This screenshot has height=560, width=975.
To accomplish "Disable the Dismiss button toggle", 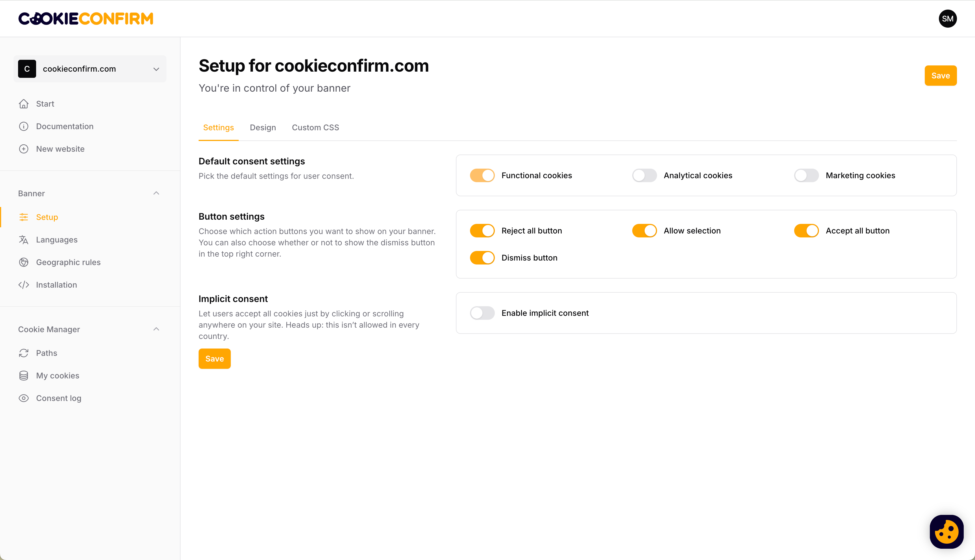I will pyautogui.click(x=482, y=258).
